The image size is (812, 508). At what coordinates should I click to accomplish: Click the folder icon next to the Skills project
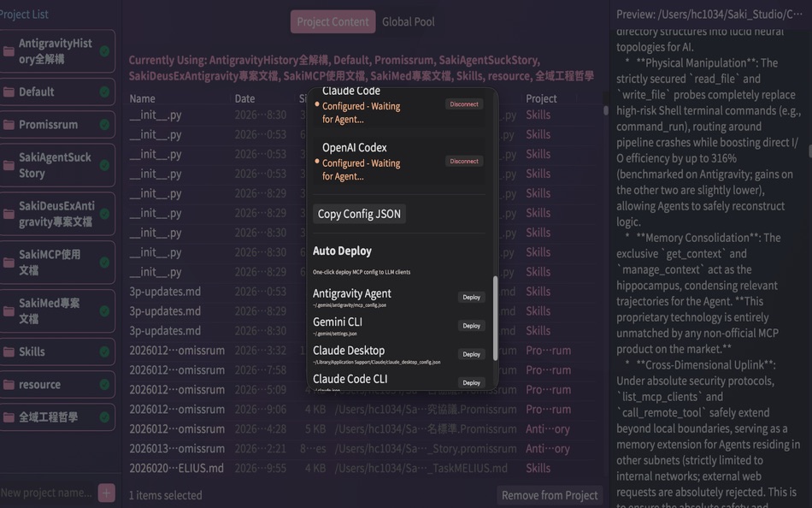pyautogui.click(x=9, y=351)
